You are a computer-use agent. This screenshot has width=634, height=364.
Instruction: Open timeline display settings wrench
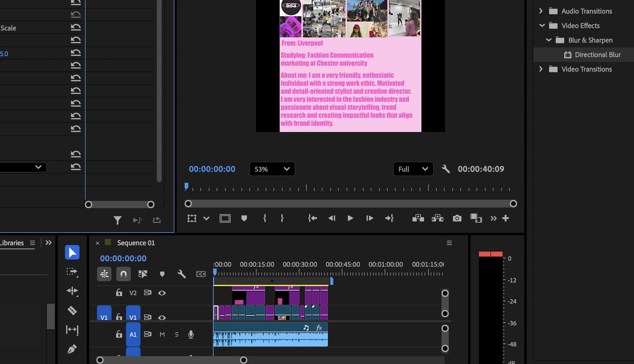[181, 274]
